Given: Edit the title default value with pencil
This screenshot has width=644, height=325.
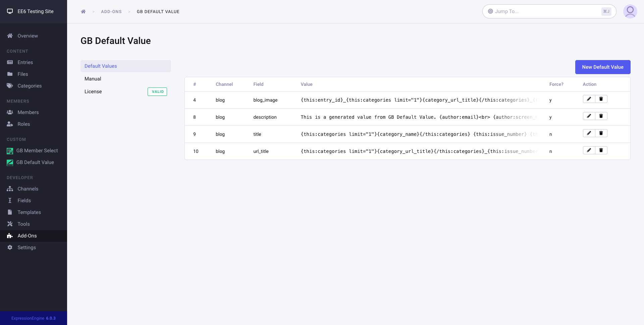Looking at the screenshot, I should [589, 133].
